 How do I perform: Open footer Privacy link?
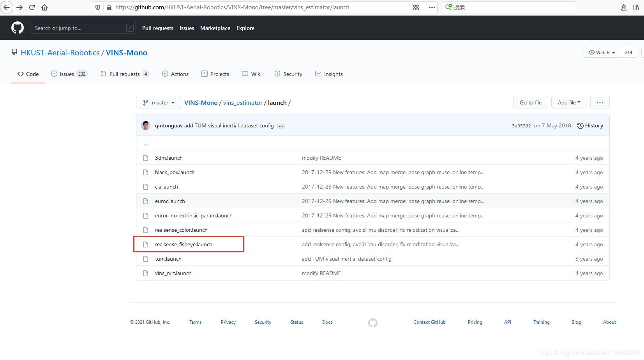point(228,322)
